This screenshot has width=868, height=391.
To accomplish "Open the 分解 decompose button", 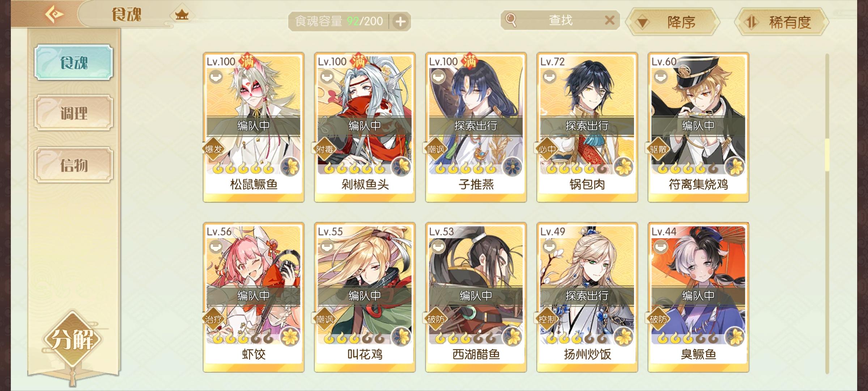I will pos(72,340).
